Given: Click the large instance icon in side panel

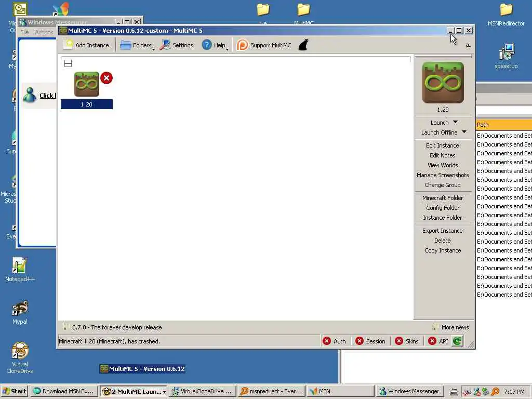Looking at the screenshot, I should (x=443, y=83).
